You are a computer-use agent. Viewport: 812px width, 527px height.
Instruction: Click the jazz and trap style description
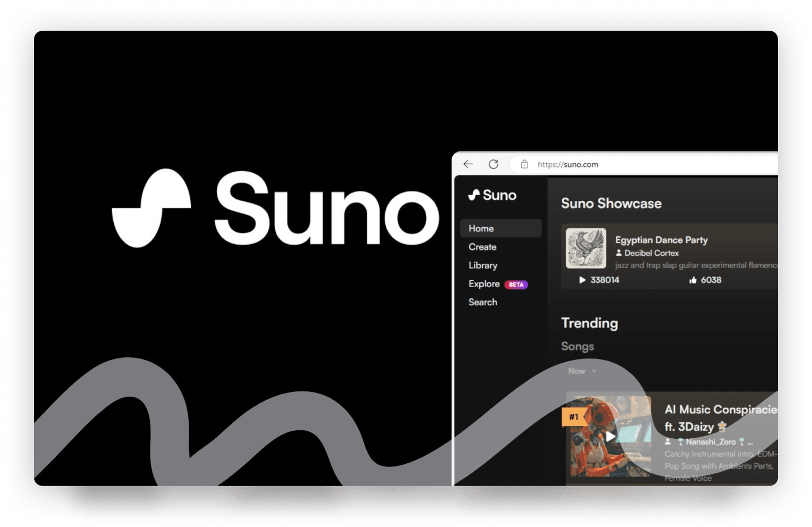coord(696,265)
